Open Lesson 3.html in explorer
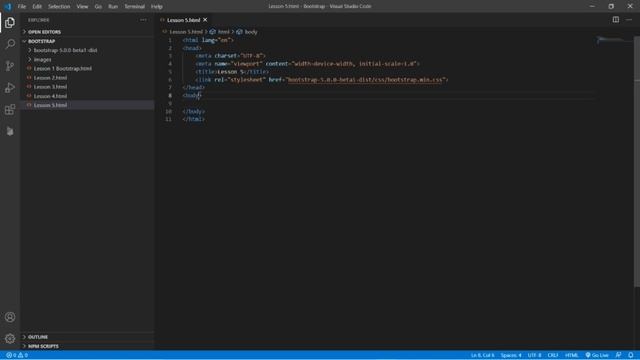The height and width of the screenshot is (360, 640). [88, 87]
